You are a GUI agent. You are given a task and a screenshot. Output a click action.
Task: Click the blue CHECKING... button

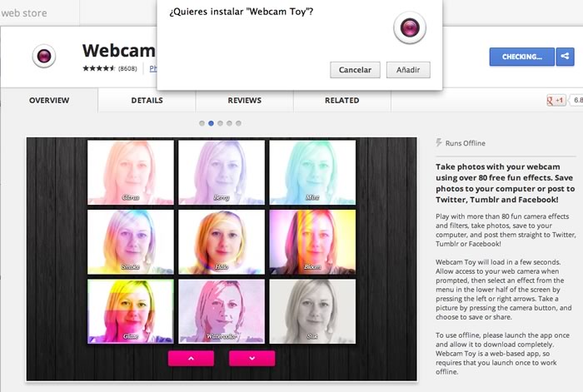click(521, 57)
